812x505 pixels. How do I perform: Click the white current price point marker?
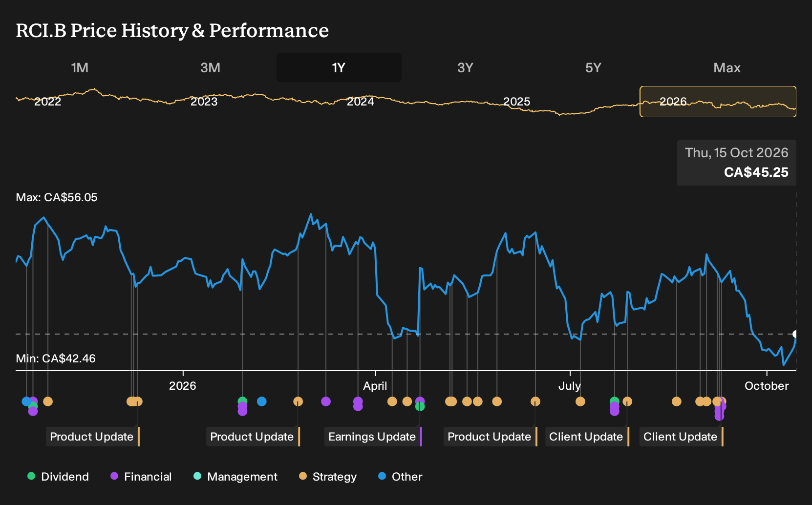[795, 334]
